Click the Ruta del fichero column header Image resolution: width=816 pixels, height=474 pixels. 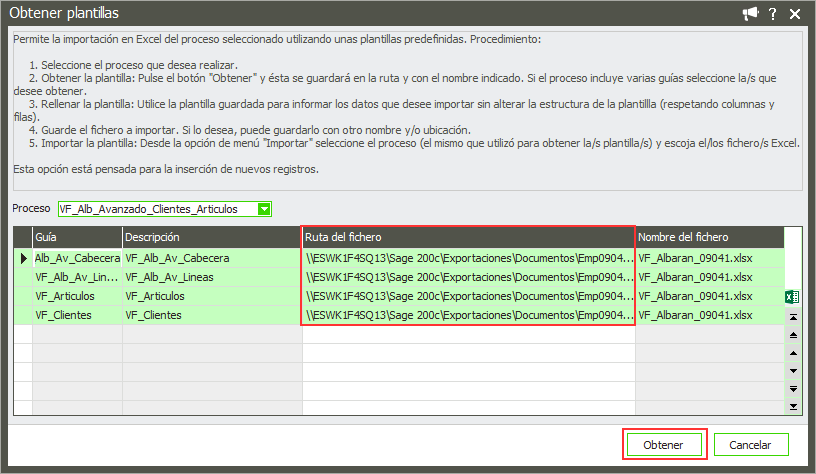[x=468, y=237]
